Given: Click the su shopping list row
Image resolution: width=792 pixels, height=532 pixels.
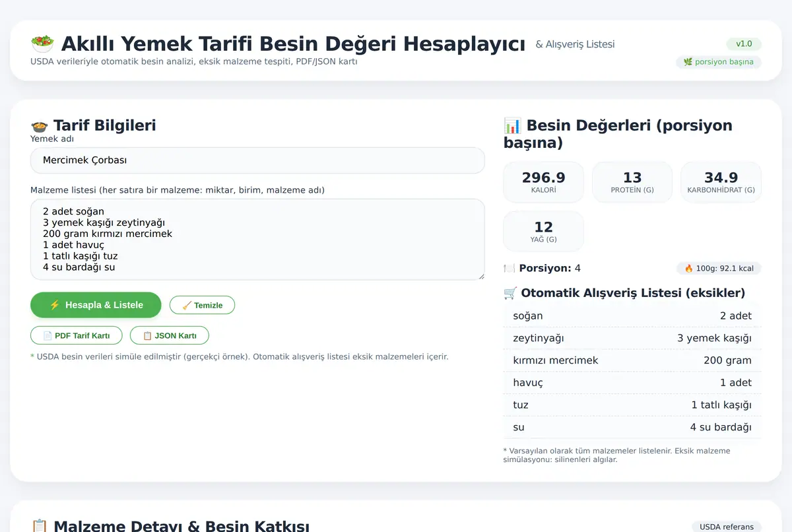Looking at the screenshot, I should 632,427.
